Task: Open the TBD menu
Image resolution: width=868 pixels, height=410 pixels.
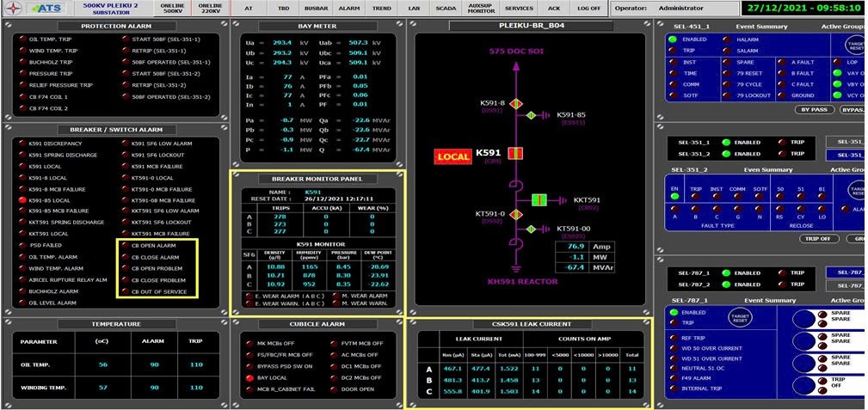Action: click(283, 9)
